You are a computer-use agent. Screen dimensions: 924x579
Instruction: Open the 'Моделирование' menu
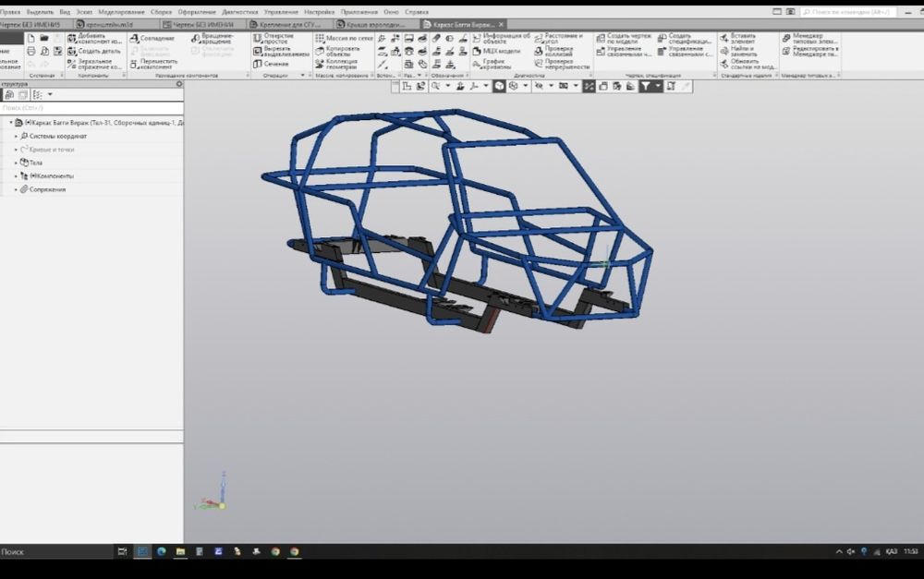[121, 12]
